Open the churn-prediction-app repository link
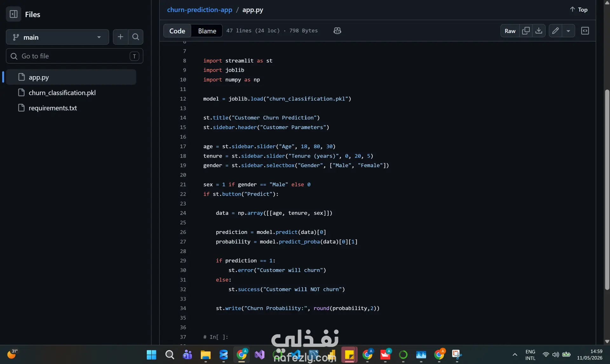This screenshot has height=364, width=610. [x=200, y=10]
